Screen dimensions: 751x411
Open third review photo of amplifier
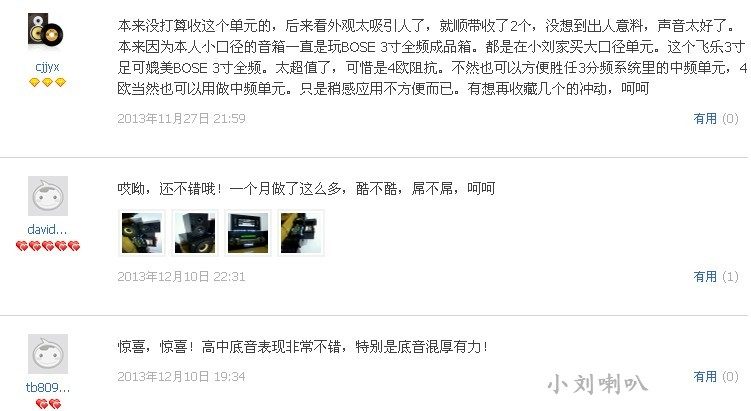point(248,233)
